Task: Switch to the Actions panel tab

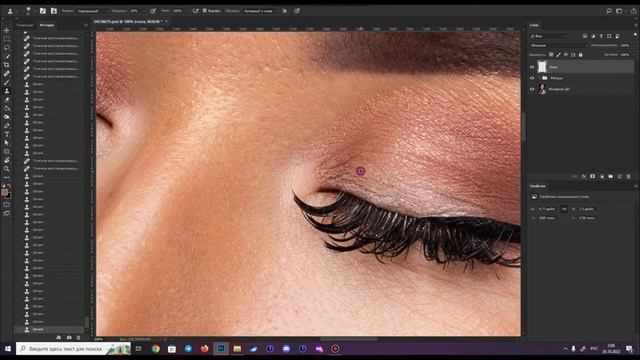Action: (25, 25)
